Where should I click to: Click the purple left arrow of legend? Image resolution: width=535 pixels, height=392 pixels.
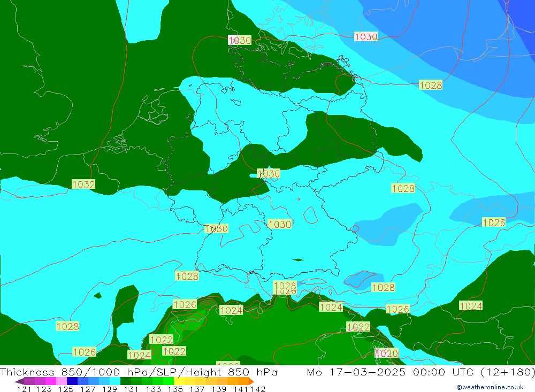pyautogui.click(x=19, y=381)
